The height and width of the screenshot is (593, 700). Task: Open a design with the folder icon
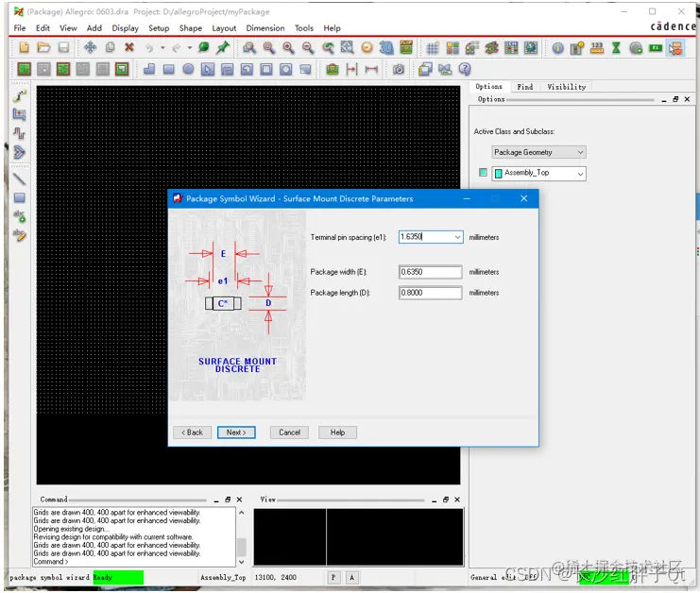pyautogui.click(x=43, y=47)
